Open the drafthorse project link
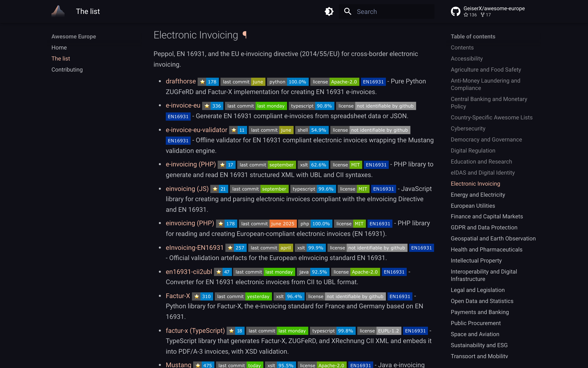This screenshot has height=368, width=588. click(180, 81)
